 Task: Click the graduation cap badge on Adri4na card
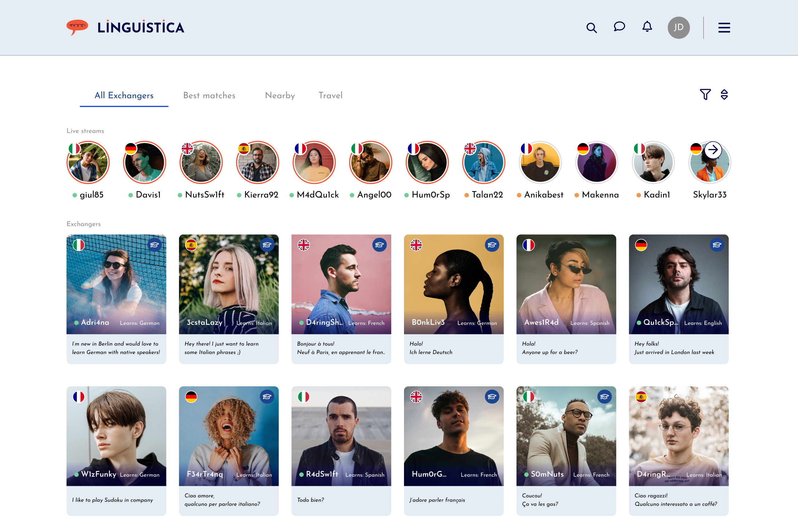(x=154, y=245)
